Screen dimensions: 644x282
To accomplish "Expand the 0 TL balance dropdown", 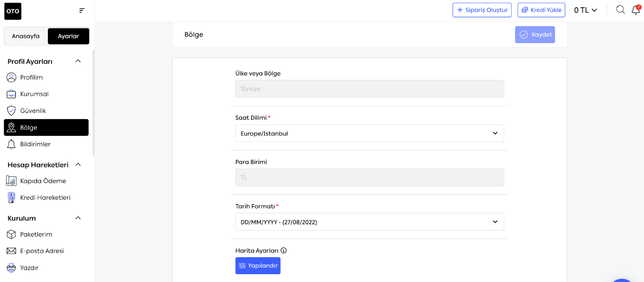I will (586, 10).
